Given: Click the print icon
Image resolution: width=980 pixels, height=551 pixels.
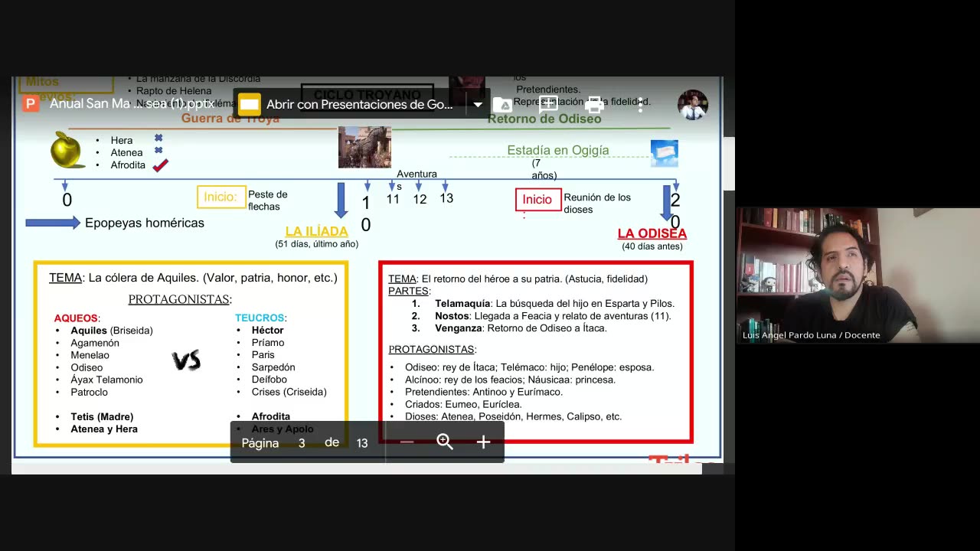Looking at the screenshot, I should click(x=594, y=105).
